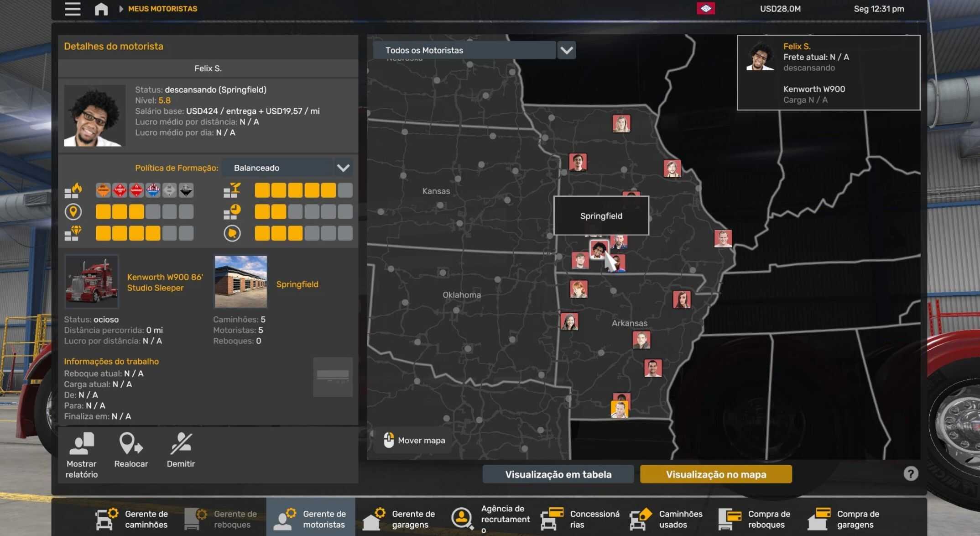Go to the home screen icon

101,9
